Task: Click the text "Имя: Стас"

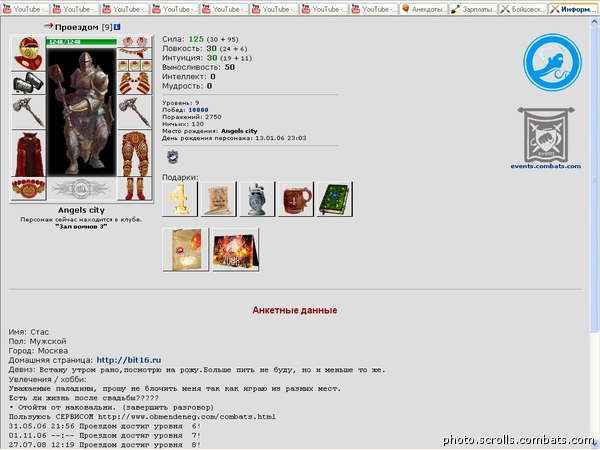Action: pos(29,332)
